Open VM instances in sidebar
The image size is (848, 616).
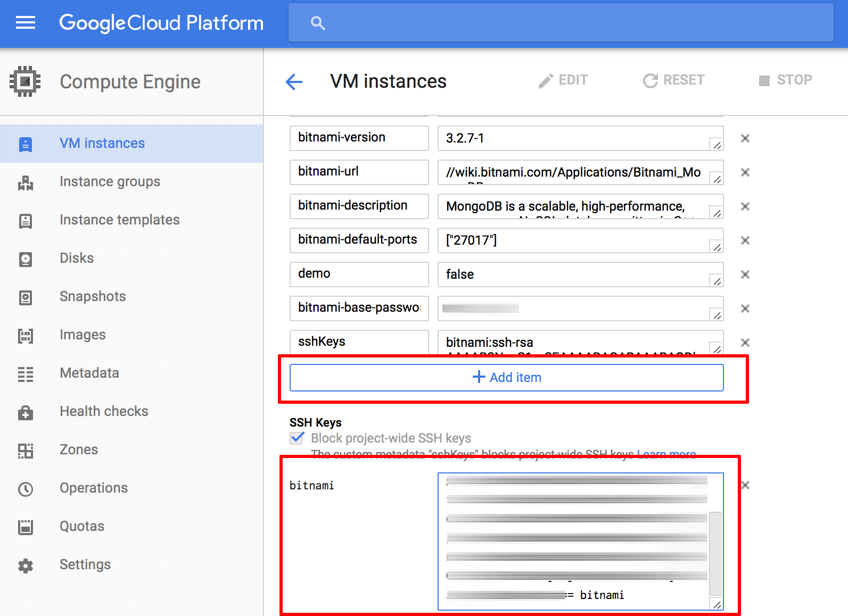point(131,144)
